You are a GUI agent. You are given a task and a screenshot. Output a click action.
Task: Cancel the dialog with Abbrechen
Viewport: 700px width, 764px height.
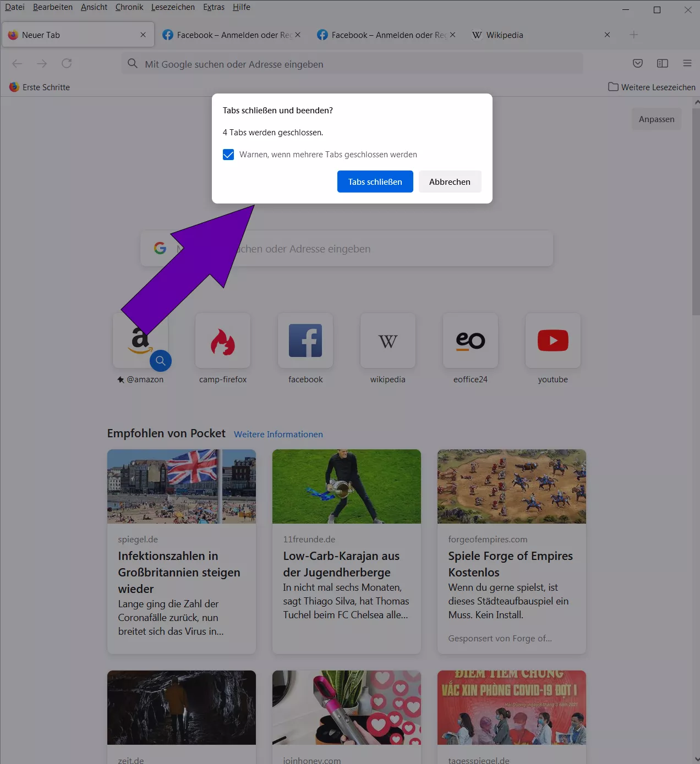pos(450,182)
